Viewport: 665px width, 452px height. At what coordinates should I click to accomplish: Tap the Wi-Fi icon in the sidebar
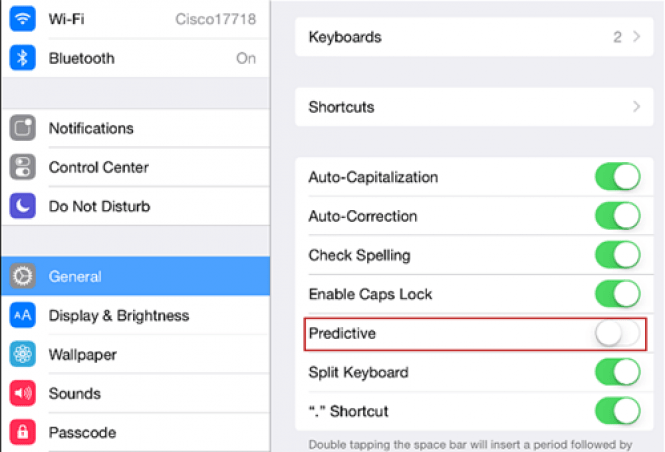point(22,19)
